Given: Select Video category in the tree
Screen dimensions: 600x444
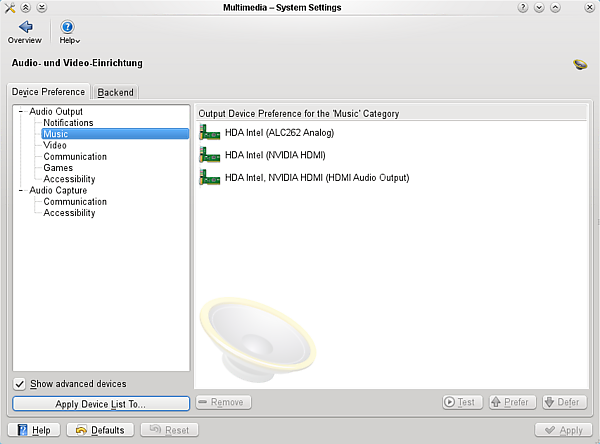Looking at the screenshot, I should (55, 145).
